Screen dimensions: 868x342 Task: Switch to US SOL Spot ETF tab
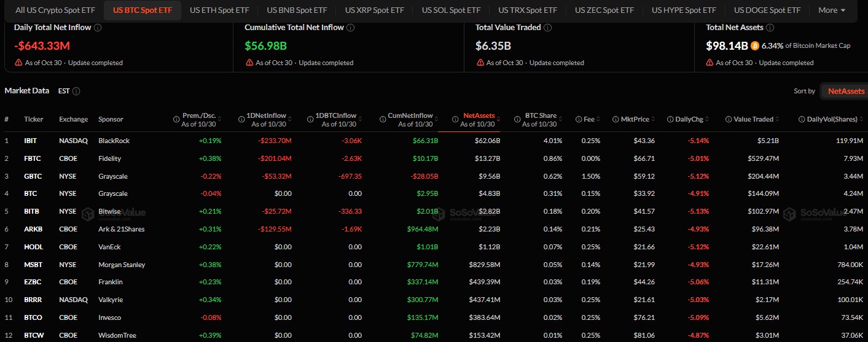click(x=451, y=10)
